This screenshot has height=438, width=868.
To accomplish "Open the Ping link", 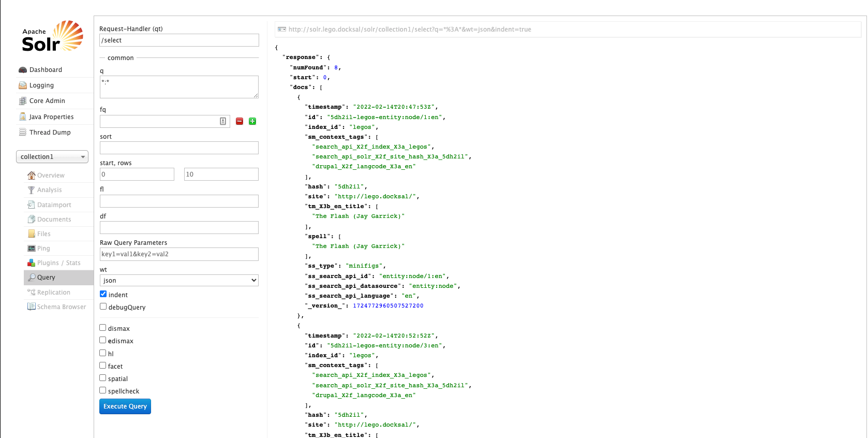I will point(43,249).
